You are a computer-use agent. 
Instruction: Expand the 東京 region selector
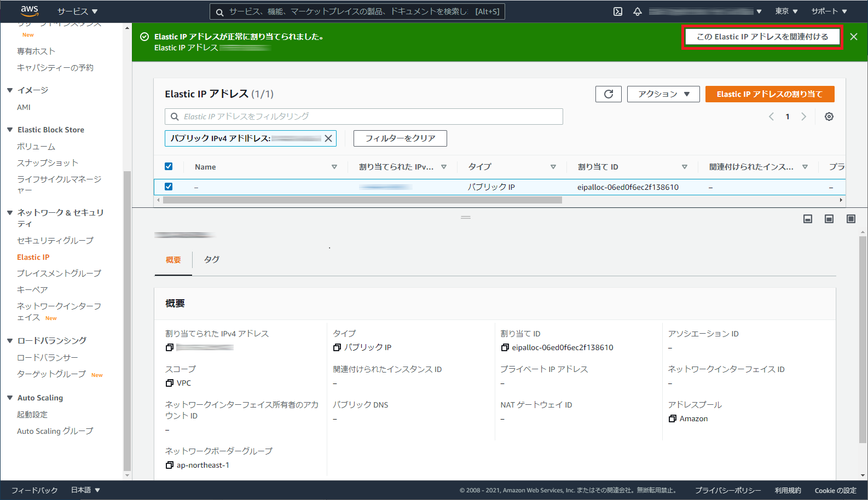pos(786,11)
